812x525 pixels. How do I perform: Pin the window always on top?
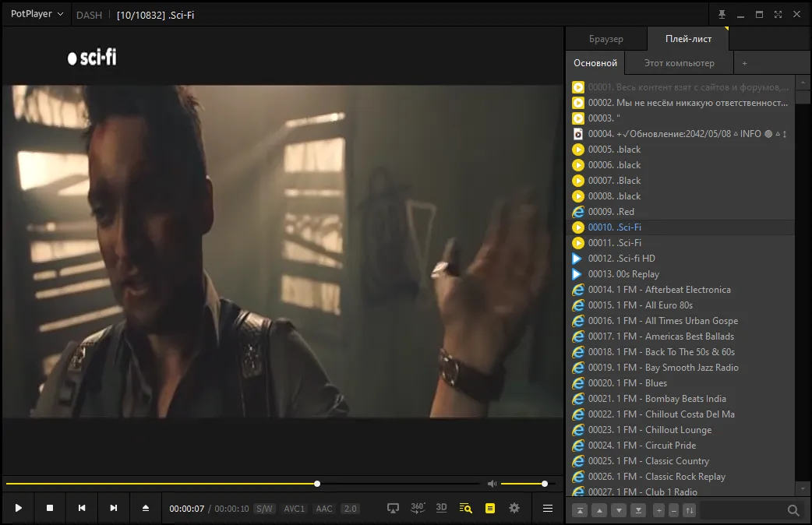tap(722, 15)
